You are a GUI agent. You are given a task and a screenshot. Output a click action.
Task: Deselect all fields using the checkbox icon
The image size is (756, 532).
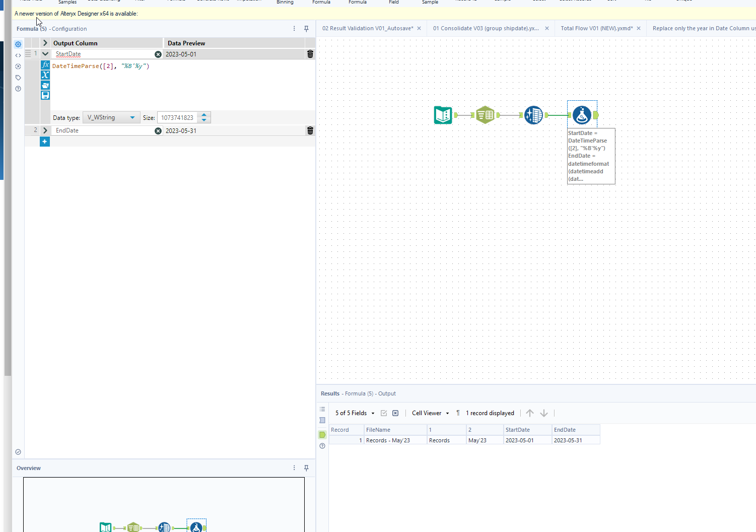[x=395, y=413]
